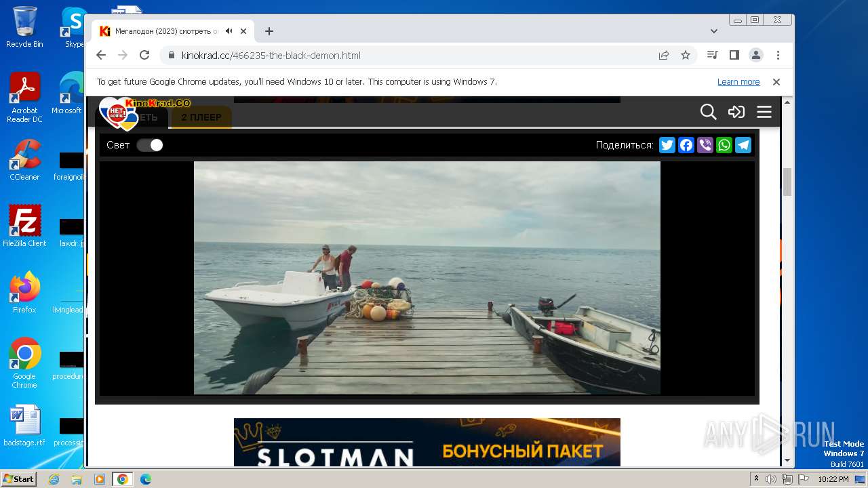This screenshot has width=868, height=488.
Task: Open badstage.rtf desktop file
Action: click(x=24, y=426)
